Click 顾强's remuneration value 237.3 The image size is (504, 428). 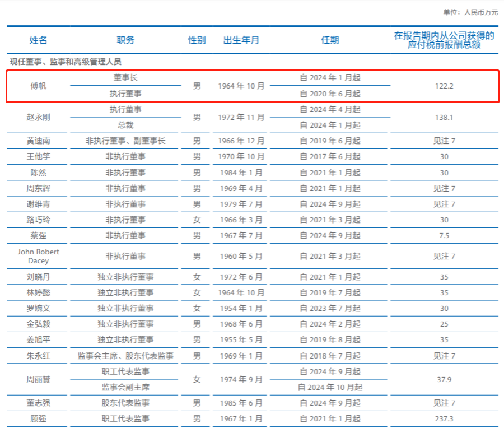tap(444, 418)
